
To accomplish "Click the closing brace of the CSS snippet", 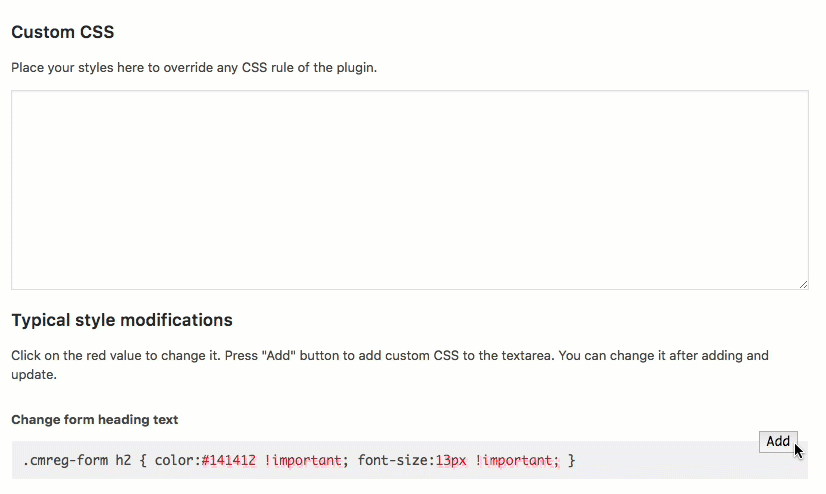I will [x=572, y=461].
